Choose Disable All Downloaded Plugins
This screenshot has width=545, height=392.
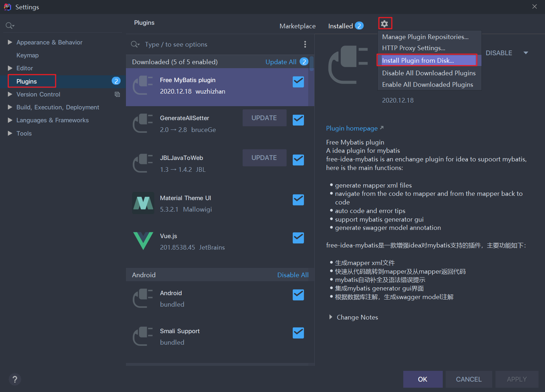(429, 73)
